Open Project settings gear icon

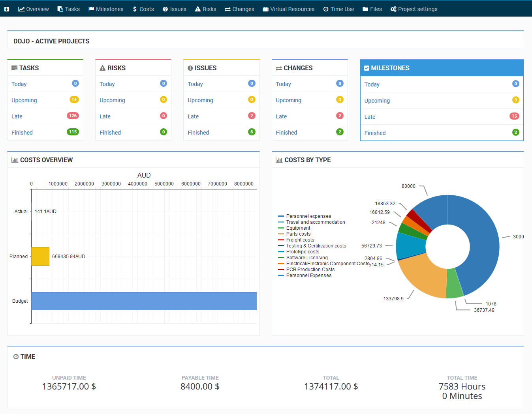(393, 9)
